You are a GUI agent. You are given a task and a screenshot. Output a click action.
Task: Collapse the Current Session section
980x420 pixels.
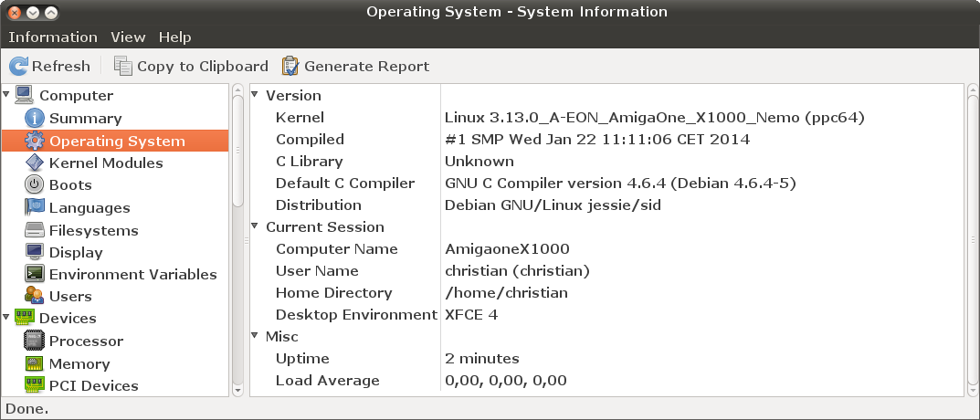tap(256, 226)
